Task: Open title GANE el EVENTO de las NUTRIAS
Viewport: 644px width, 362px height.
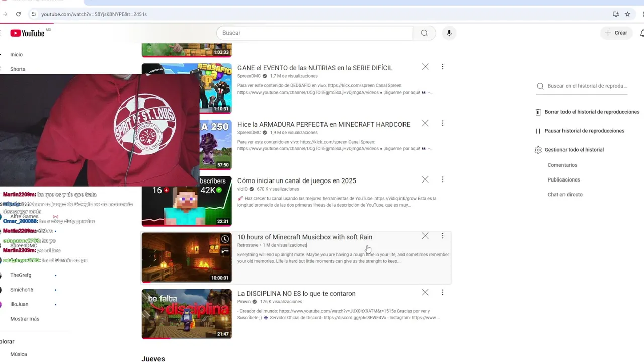Action: (315, 68)
